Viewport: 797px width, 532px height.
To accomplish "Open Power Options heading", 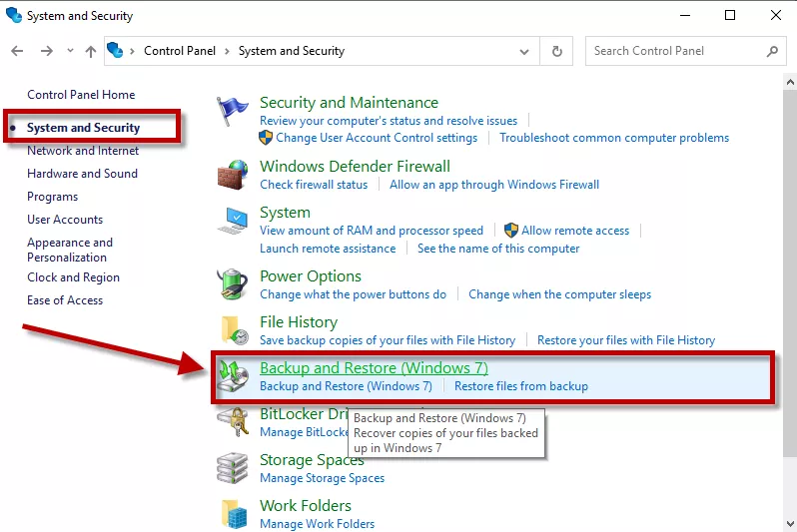I will (310, 276).
